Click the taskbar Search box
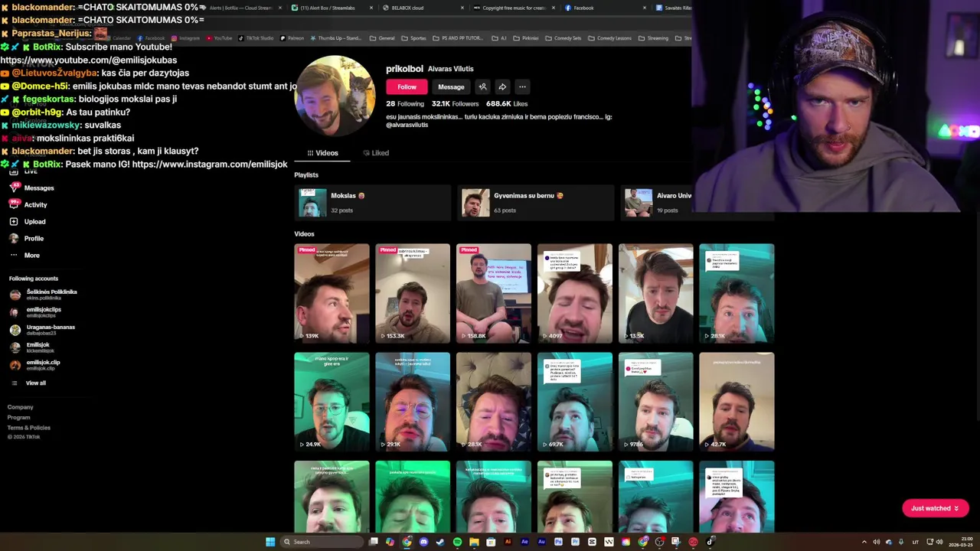This screenshot has height=551, width=980. pos(322,542)
